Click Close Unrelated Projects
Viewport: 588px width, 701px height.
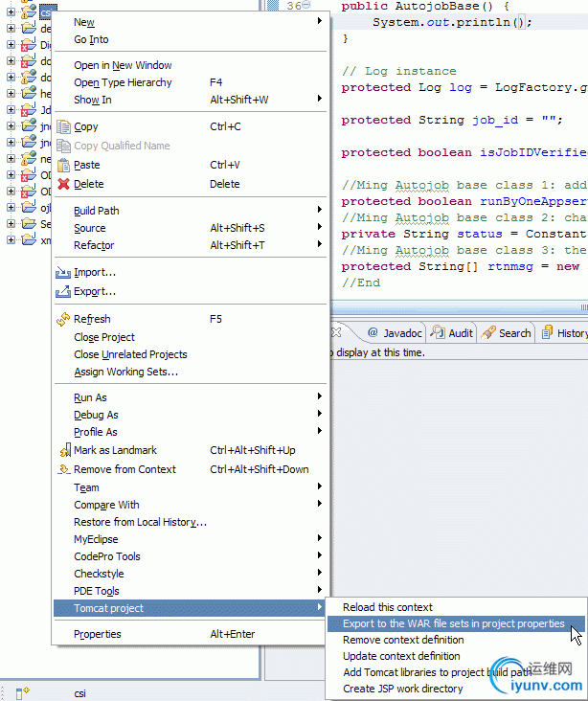(130, 354)
